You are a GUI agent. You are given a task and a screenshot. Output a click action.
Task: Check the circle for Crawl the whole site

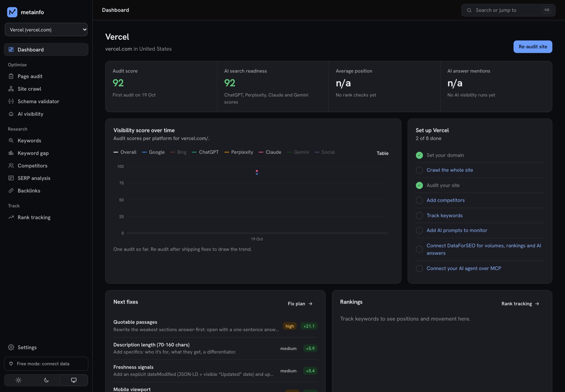tap(419, 170)
